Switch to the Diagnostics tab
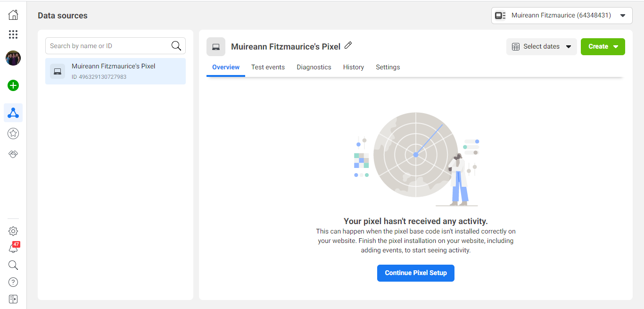The image size is (644, 309). (314, 67)
